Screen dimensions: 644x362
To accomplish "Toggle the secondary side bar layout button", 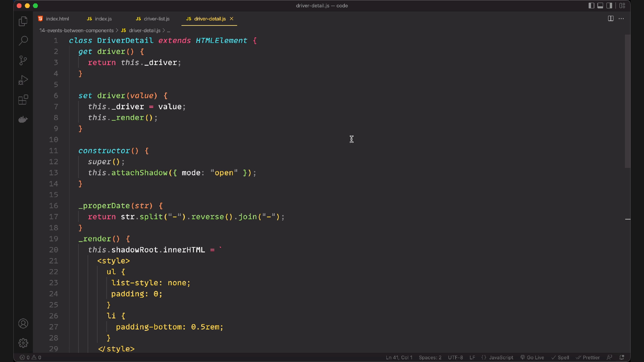I will pos(609,6).
